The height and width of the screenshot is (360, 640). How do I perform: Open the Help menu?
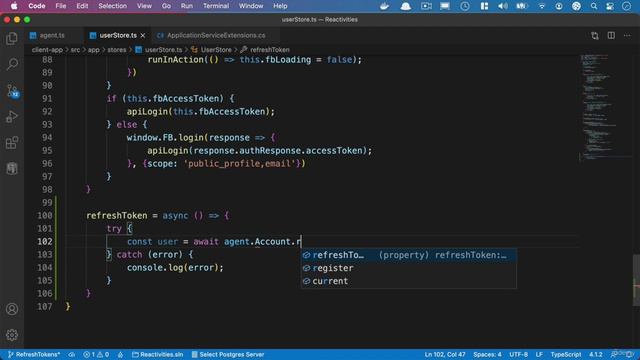[x=280, y=6]
